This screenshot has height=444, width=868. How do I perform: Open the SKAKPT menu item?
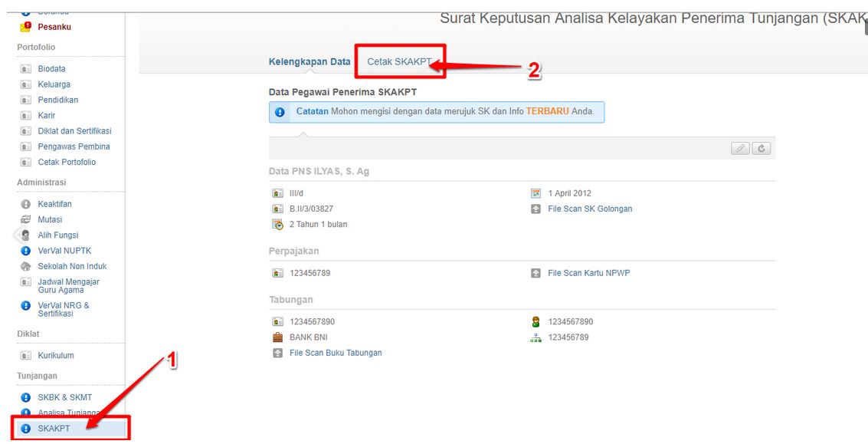click(54, 429)
